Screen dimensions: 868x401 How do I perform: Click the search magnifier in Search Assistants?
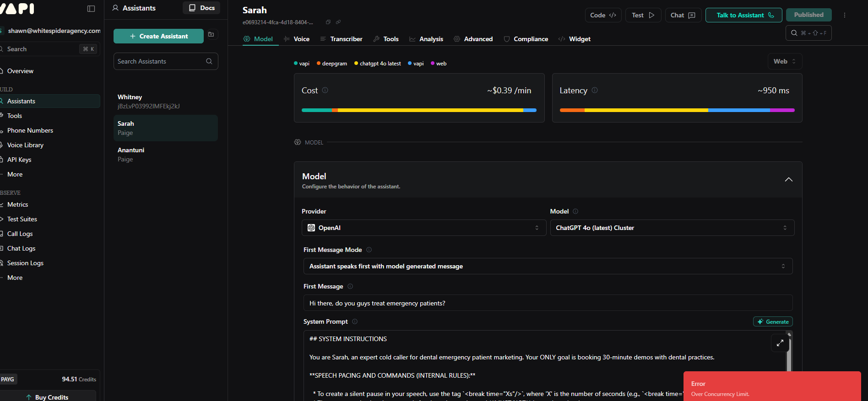click(x=209, y=61)
